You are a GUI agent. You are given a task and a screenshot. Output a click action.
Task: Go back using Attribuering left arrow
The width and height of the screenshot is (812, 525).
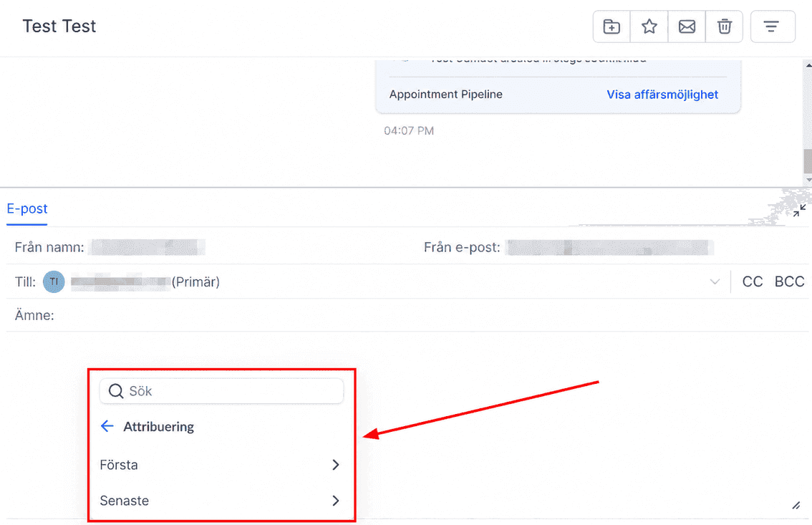click(x=107, y=426)
